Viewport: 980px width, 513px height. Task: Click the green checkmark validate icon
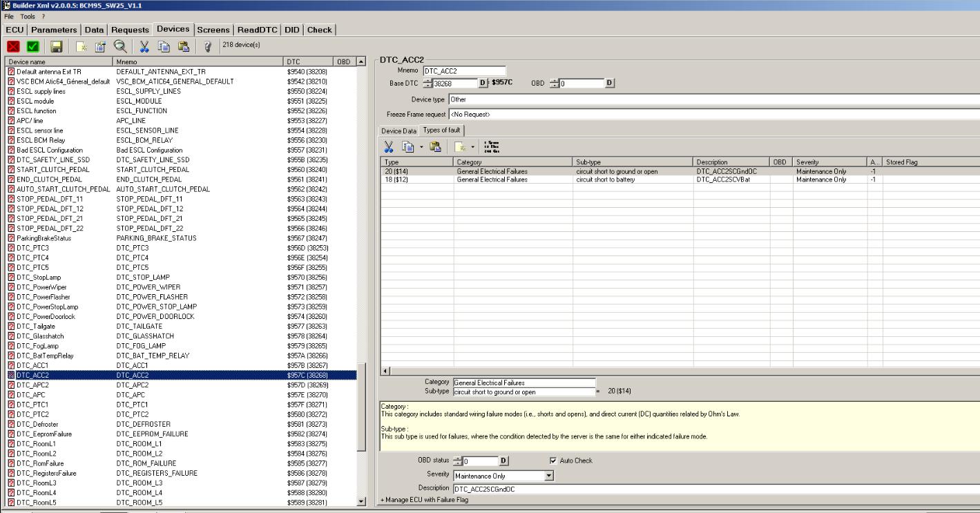point(32,46)
